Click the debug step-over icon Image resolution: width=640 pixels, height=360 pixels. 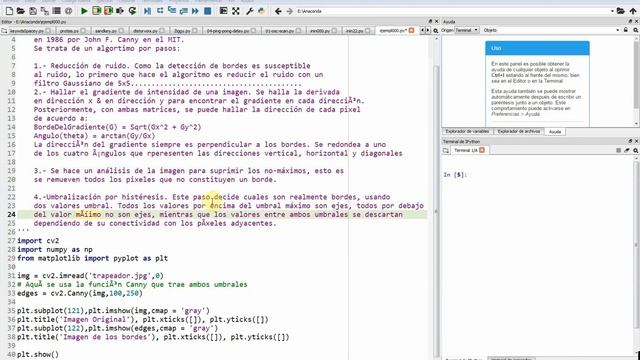point(160,11)
